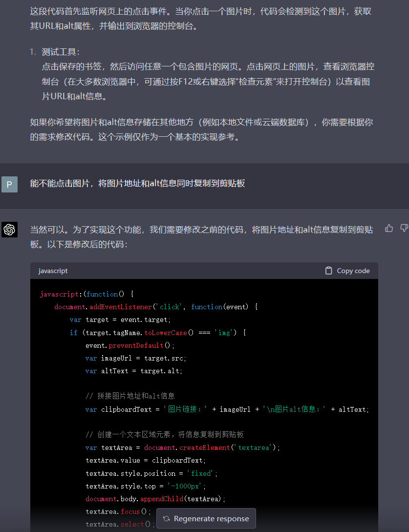Click the Copy code button
The height and width of the screenshot is (532, 409).
pyautogui.click(x=347, y=270)
